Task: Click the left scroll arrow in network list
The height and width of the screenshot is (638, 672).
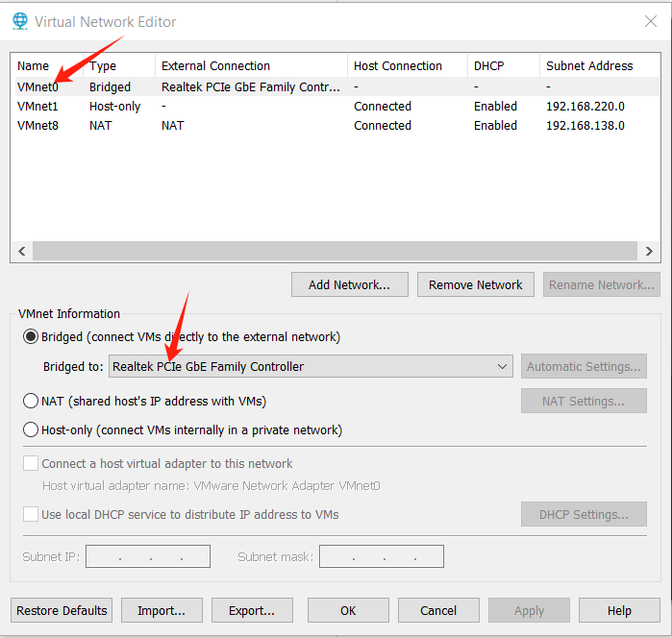Action: [x=22, y=251]
